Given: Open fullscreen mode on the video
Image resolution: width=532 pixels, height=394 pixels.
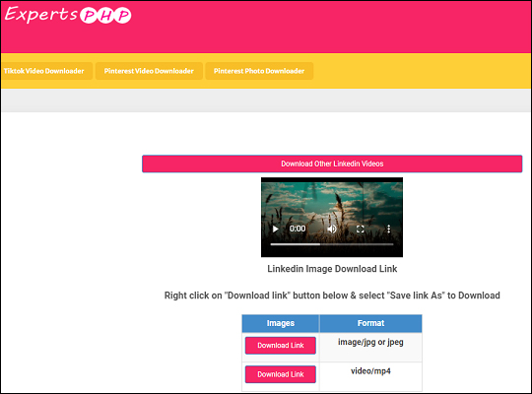Looking at the screenshot, I should coord(361,230).
